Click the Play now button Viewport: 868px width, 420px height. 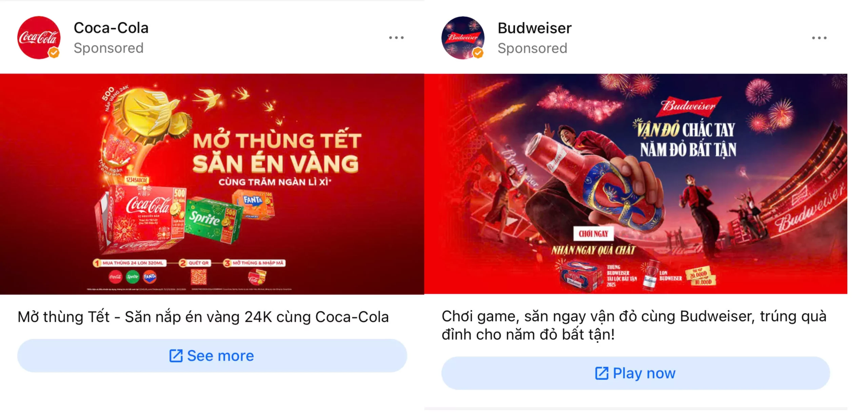click(x=635, y=373)
